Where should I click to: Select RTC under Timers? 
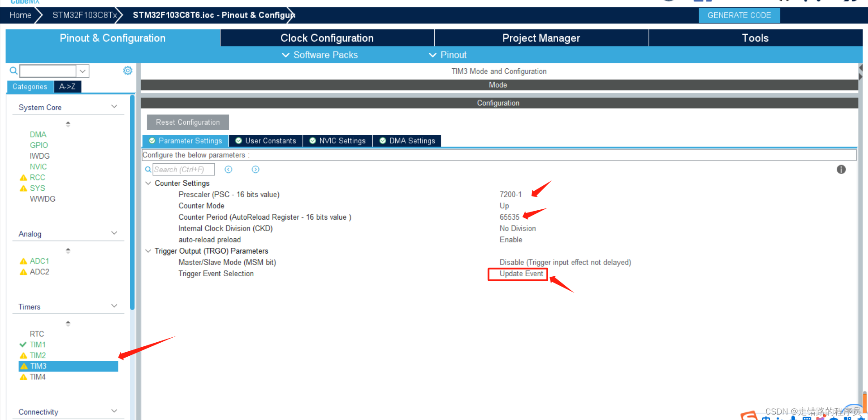37,334
